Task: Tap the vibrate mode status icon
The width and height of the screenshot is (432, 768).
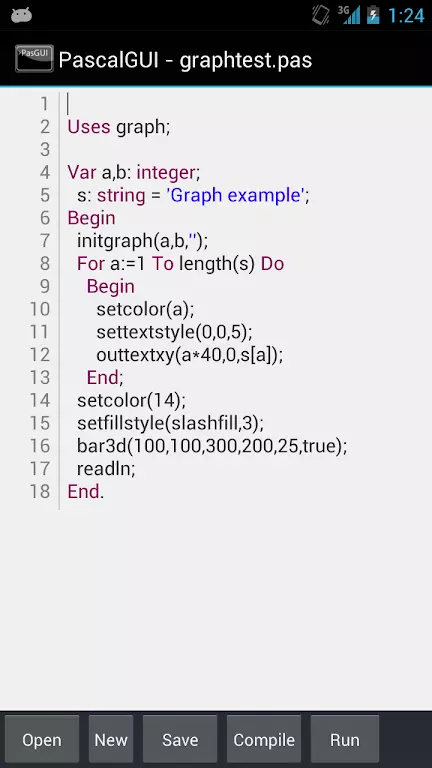Action: click(x=321, y=15)
